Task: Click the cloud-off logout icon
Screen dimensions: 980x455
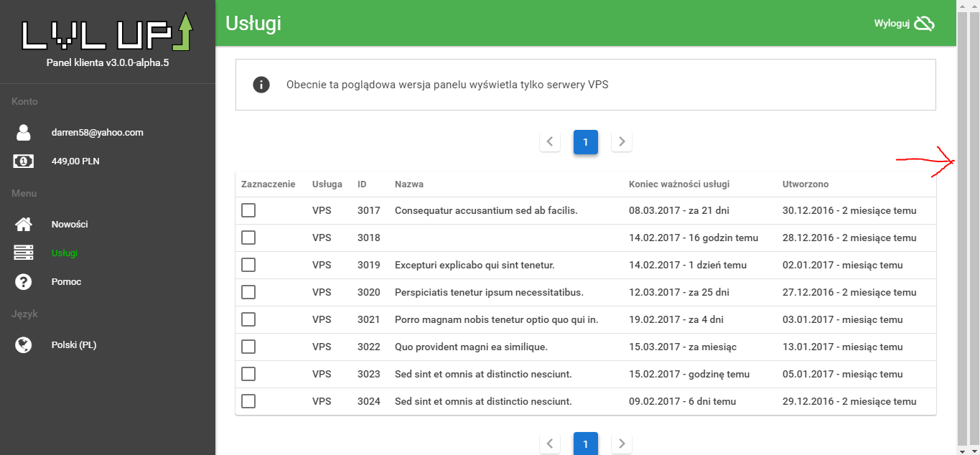Action: tap(924, 24)
